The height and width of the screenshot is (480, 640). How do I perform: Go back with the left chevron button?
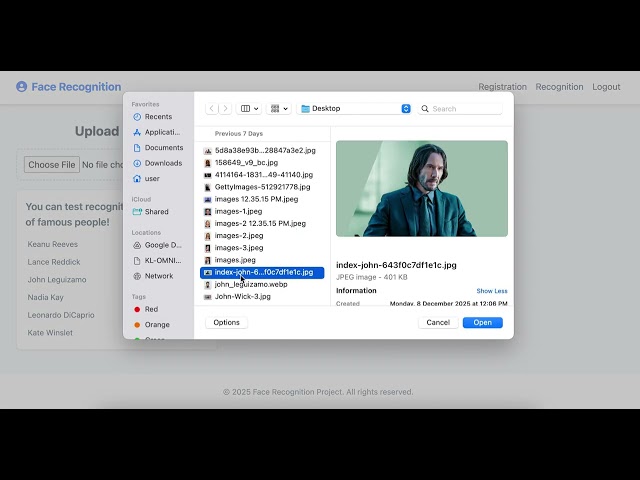coord(211,109)
